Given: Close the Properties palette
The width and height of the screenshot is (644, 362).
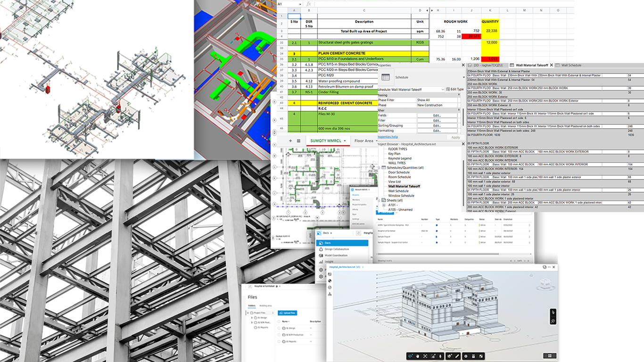Looking at the screenshot, I should [x=463, y=65].
